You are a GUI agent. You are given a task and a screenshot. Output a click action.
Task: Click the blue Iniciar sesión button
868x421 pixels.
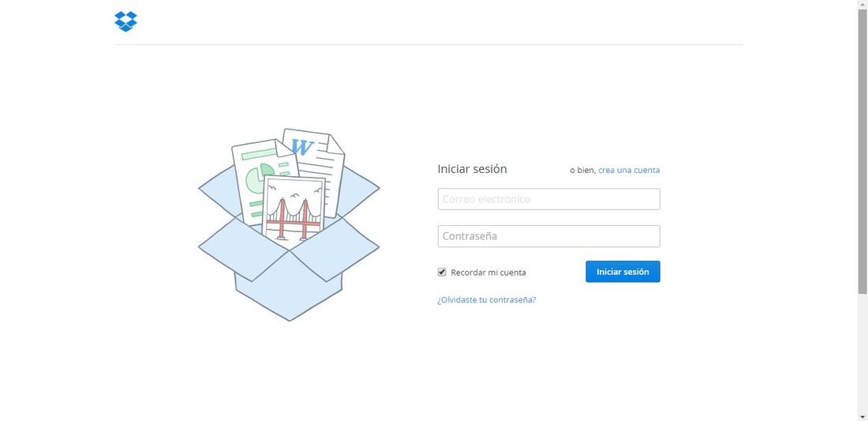(623, 272)
